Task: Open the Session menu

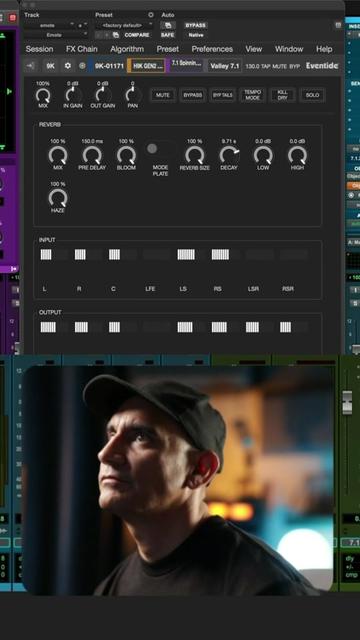Action: pos(39,49)
